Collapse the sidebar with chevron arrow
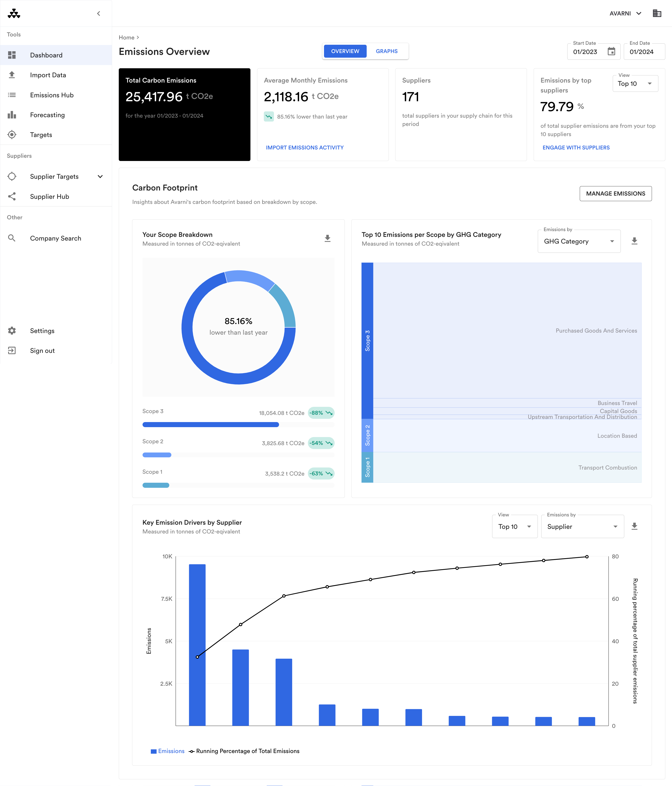672x786 pixels. 99,14
